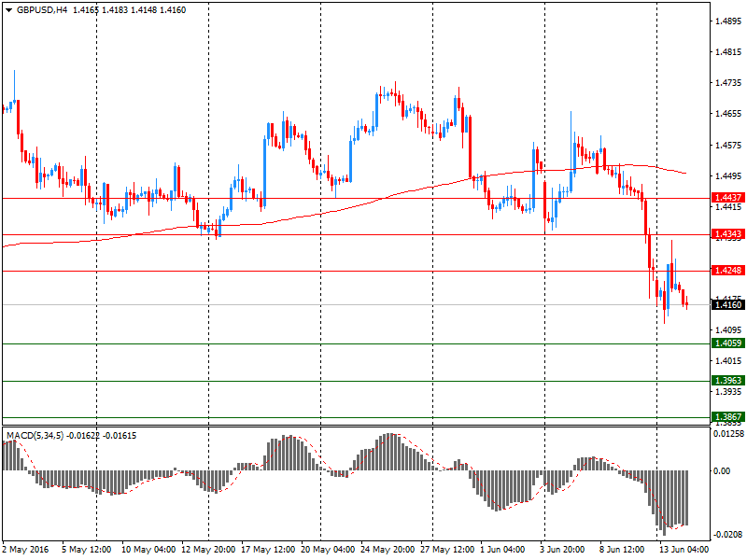Viewport: 747px width, 560px height.
Task: Click the 1.4895 price axis value
Action: pyautogui.click(x=728, y=21)
